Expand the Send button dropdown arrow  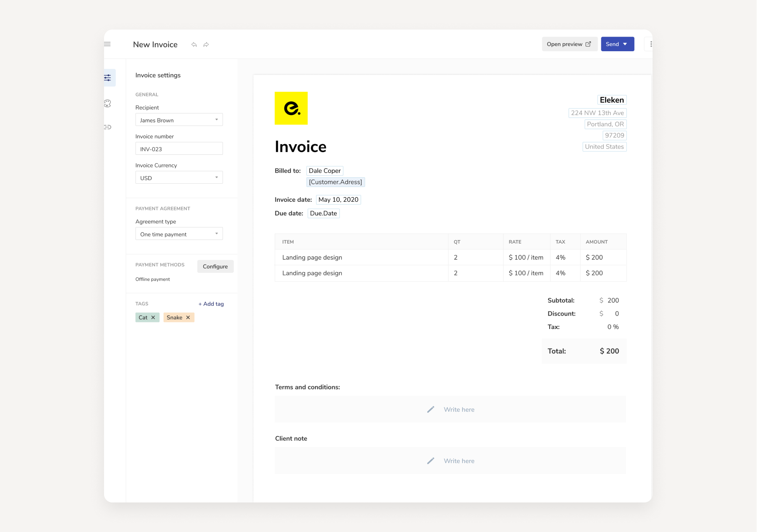click(626, 44)
